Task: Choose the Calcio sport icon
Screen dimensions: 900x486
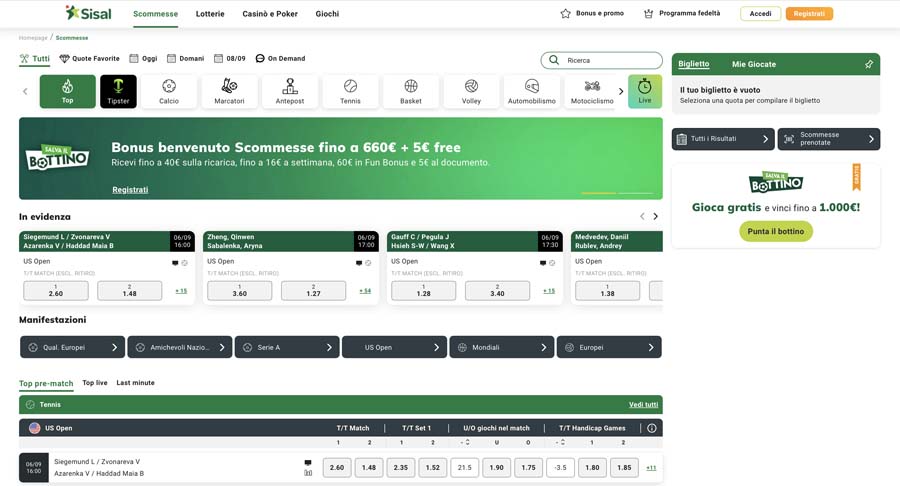Action: point(169,91)
